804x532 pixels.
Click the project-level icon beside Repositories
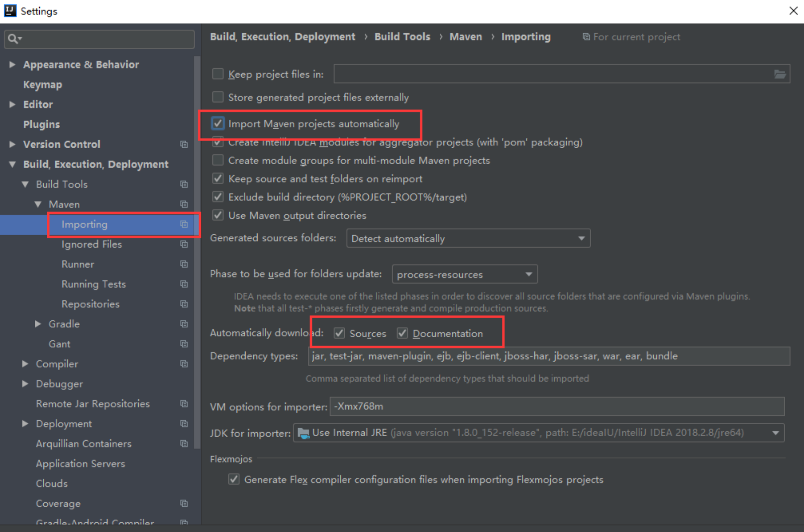coord(184,304)
